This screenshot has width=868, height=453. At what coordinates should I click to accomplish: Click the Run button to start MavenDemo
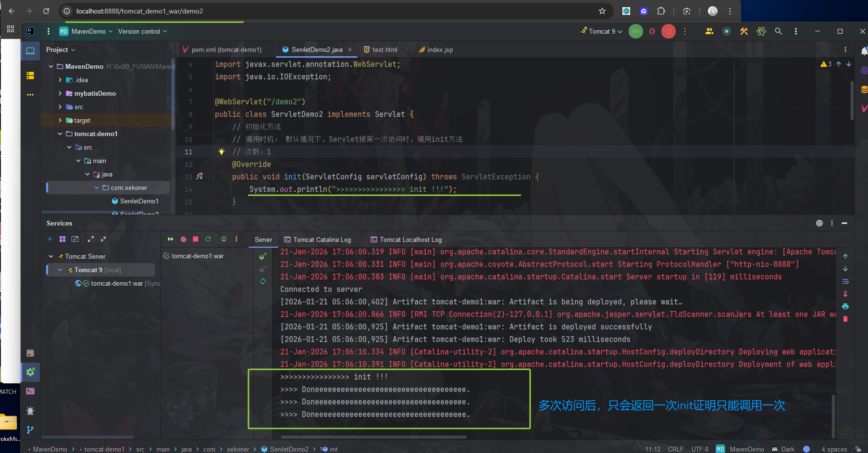pos(635,31)
